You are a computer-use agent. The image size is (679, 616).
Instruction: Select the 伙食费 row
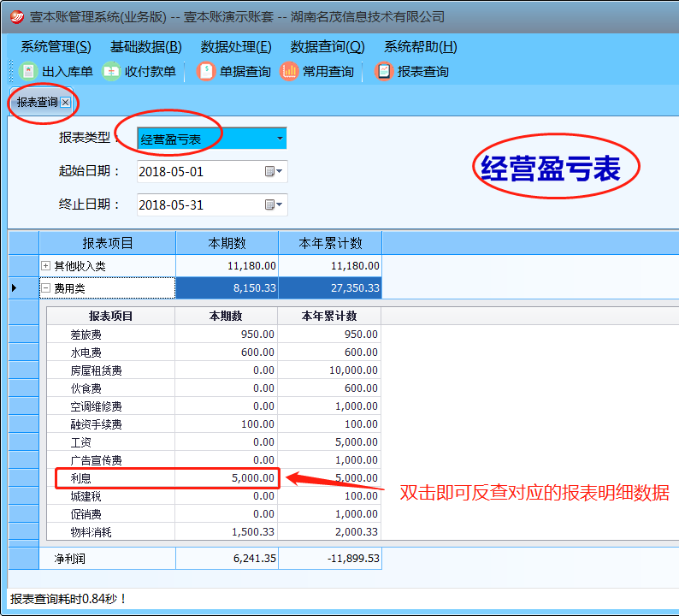point(214,388)
